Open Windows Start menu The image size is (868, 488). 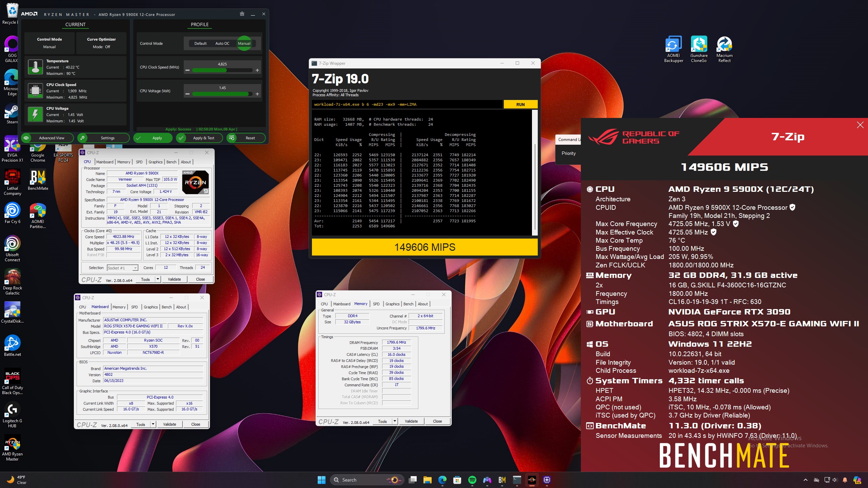(321, 480)
